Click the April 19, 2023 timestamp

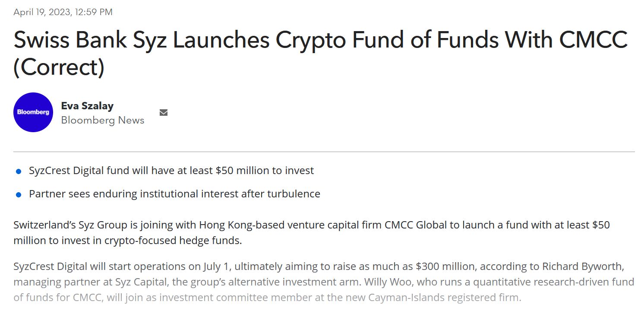tap(63, 12)
